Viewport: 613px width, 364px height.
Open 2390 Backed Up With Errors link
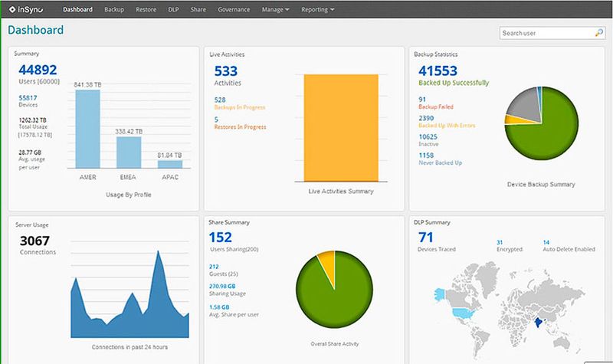click(x=427, y=118)
